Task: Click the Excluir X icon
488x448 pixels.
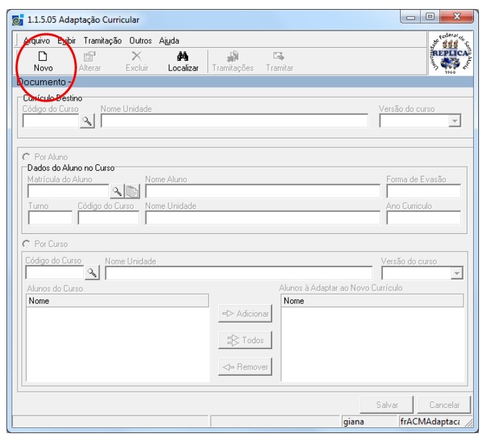Action: [x=136, y=57]
